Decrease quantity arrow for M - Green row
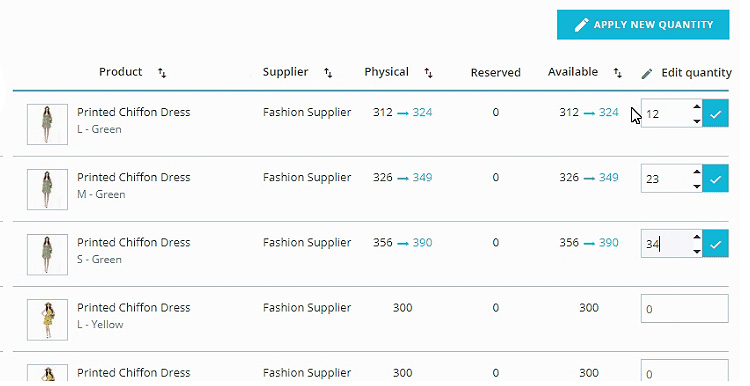Viewport: 750px width, 386px height. 697,186
